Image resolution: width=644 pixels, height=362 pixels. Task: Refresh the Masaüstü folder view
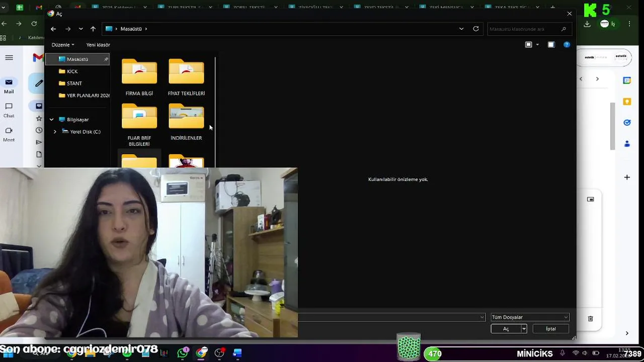475,29
